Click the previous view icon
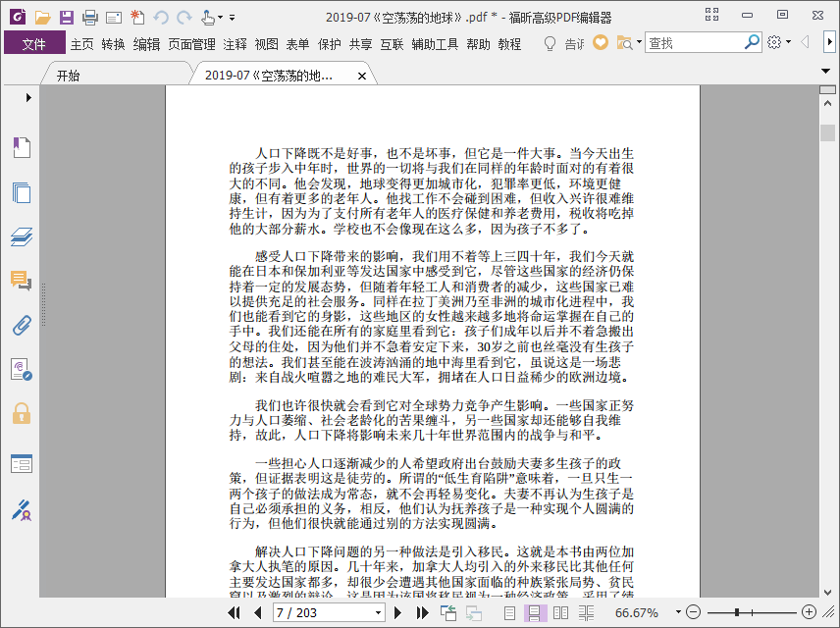840x628 pixels. 447,612
